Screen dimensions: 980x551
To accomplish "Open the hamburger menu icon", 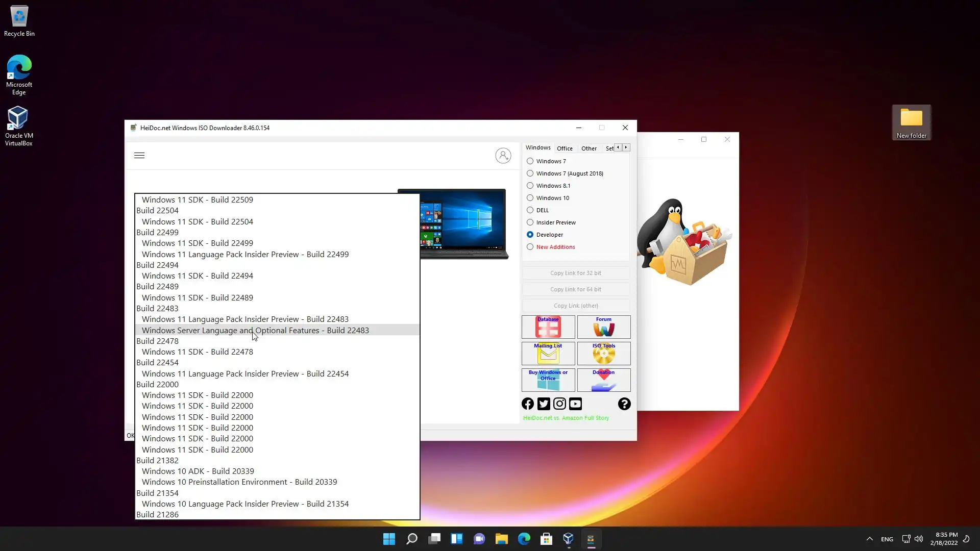I will (139, 156).
